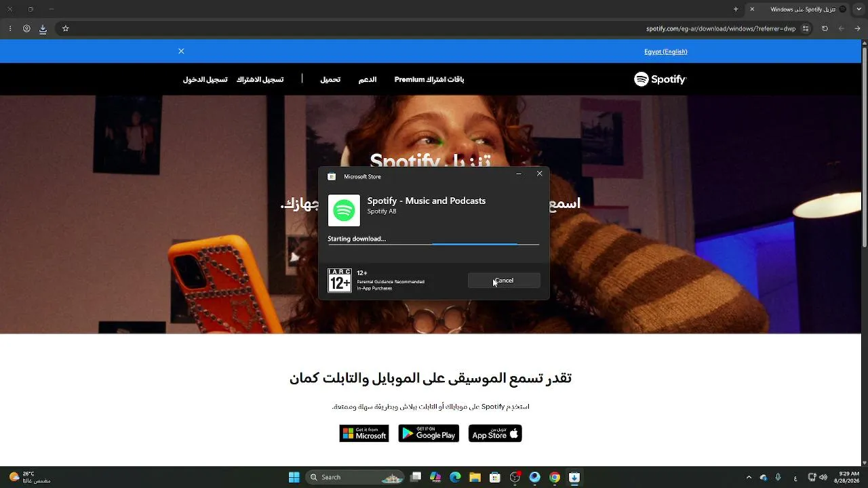Image resolution: width=868 pixels, height=488 pixels.
Task: Open the الدعم (Support) nav link
Action: point(368,79)
